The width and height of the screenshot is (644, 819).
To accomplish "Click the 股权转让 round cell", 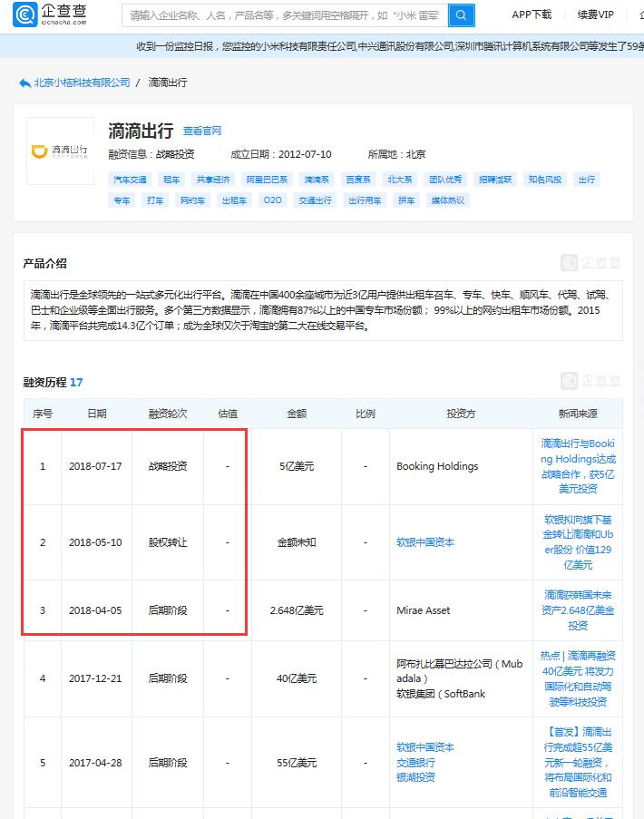I will [x=168, y=542].
